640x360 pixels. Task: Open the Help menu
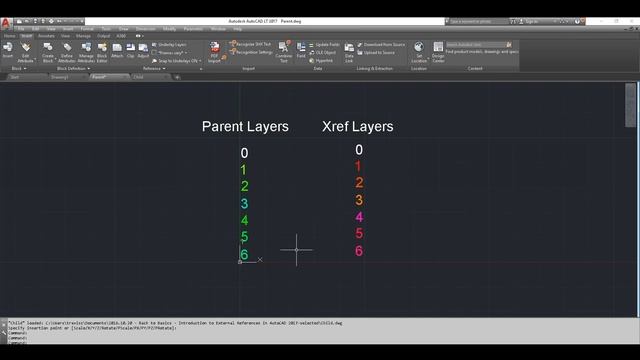point(238,29)
